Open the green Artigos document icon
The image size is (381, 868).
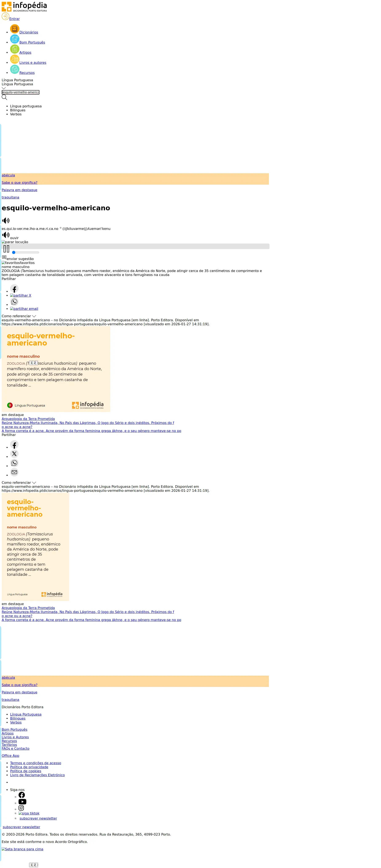(x=15, y=49)
